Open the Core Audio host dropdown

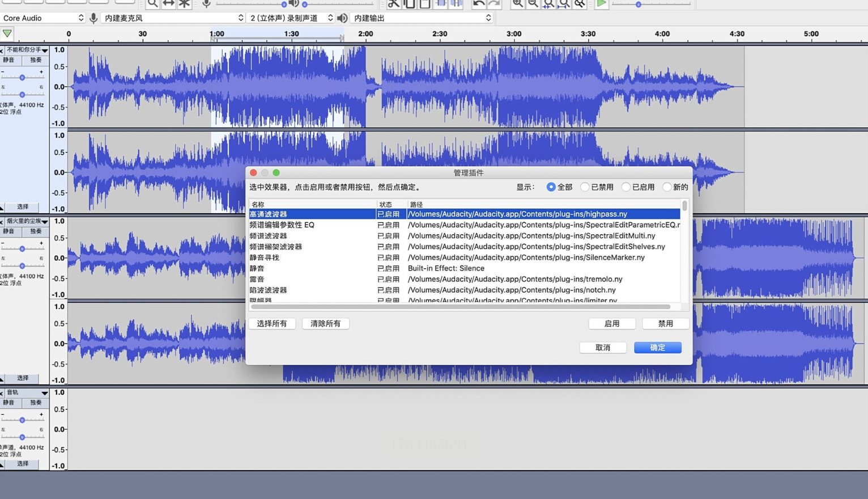pos(43,18)
